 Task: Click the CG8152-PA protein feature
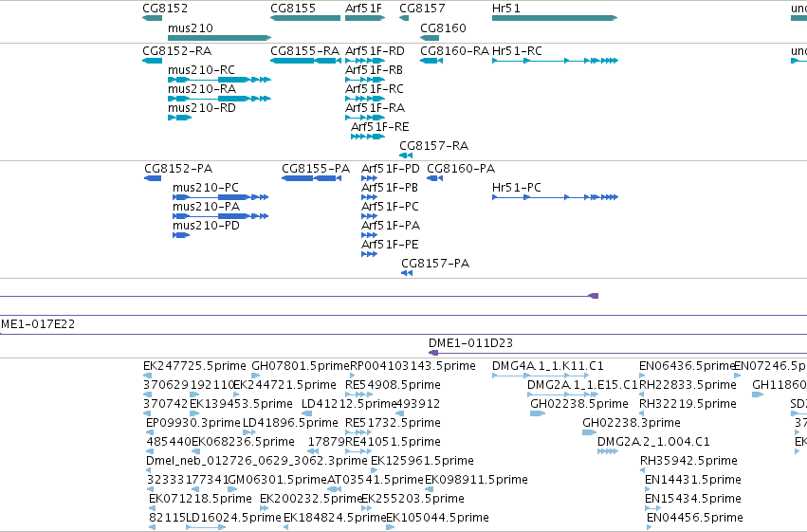point(153,178)
